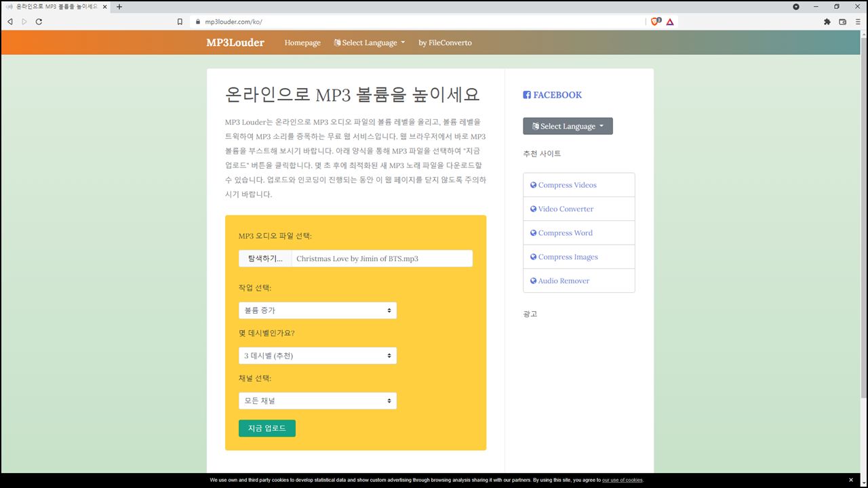This screenshot has width=868, height=488.
Task: Click the 탐색하기... browse file button
Action: 265,258
